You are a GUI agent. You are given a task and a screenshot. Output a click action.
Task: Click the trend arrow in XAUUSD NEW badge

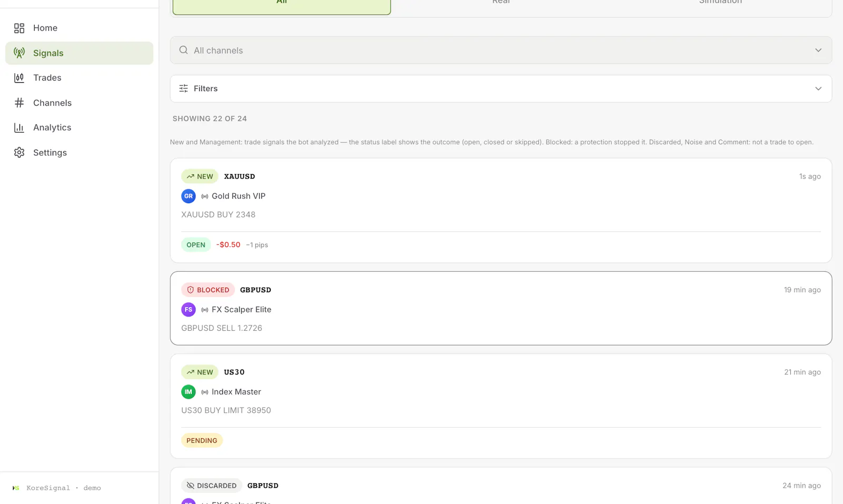[x=190, y=176]
